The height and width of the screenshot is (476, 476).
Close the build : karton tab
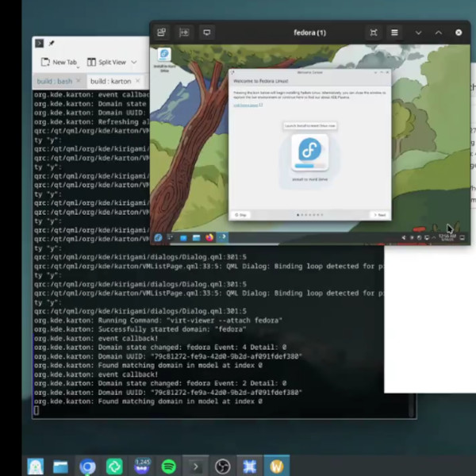click(137, 81)
